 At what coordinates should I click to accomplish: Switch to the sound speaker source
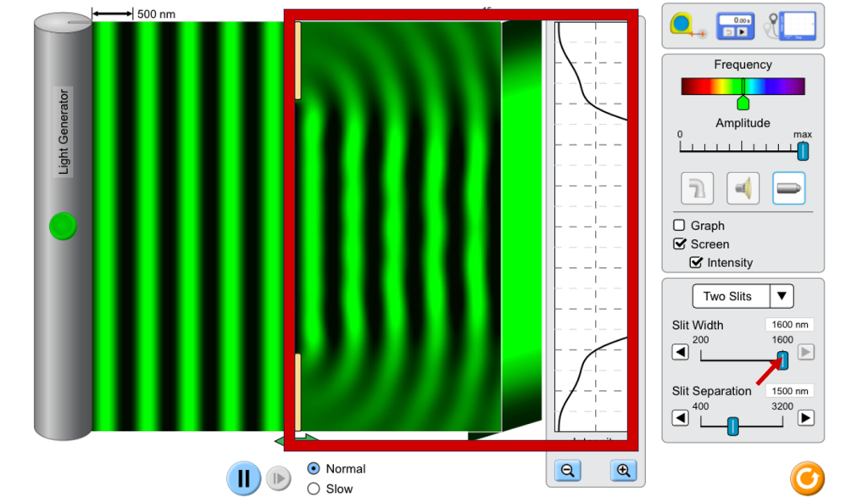(x=743, y=188)
